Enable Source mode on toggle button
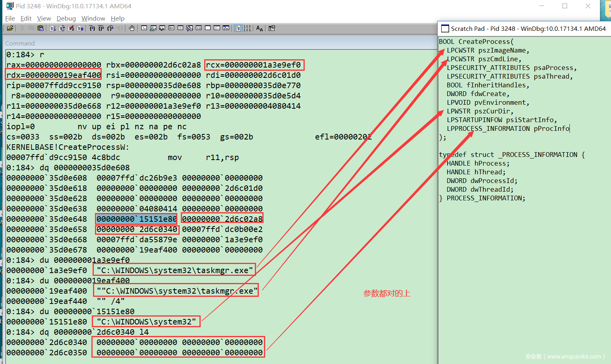The image size is (611, 364). [x=238, y=28]
